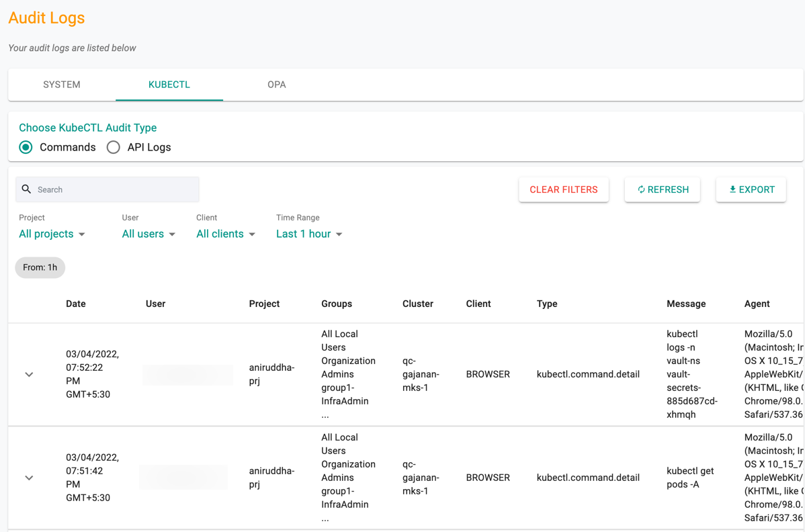Click kubectl.command.detail in the 07:52:22 row
This screenshot has width=805, height=532.
click(x=589, y=374)
